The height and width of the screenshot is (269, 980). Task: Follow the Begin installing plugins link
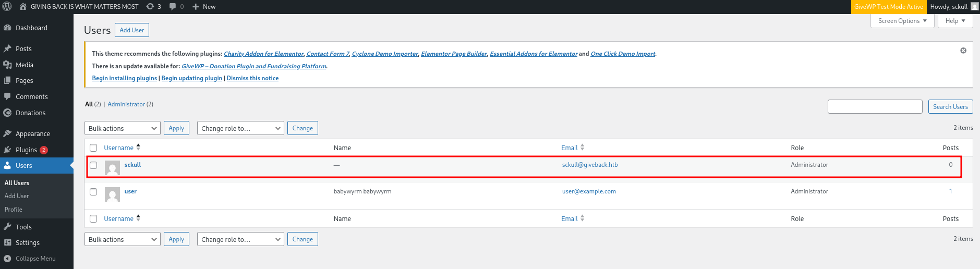tap(124, 78)
